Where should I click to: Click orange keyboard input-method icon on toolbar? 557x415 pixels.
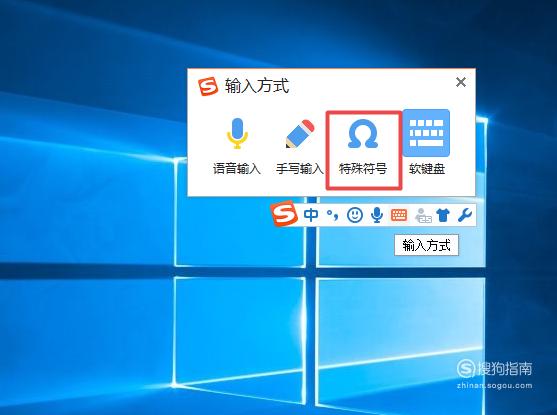click(x=399, y=215)
